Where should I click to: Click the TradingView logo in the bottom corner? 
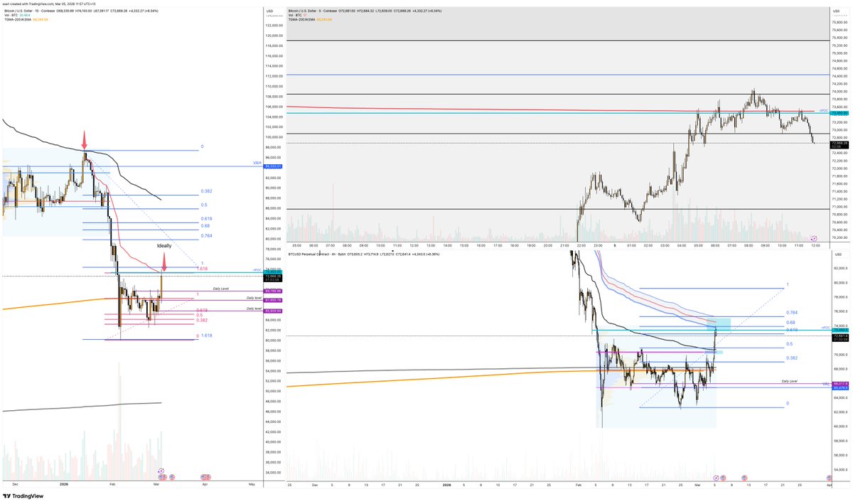click(23, 495)
